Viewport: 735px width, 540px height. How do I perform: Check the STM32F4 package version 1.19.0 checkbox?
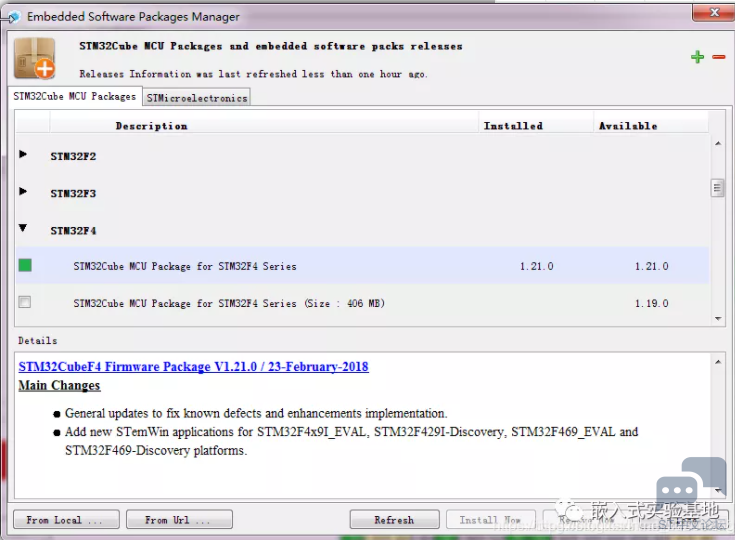coord(25,302)
